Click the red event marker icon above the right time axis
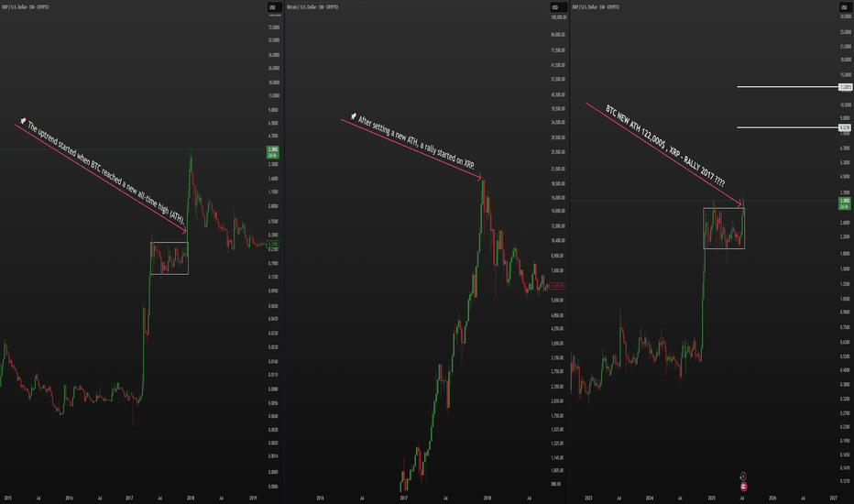 point(743,486)
